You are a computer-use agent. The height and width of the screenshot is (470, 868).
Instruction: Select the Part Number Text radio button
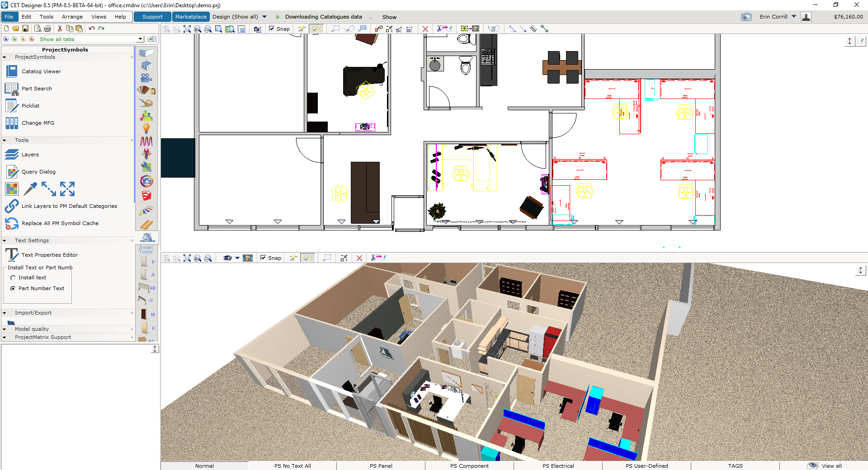(13, 288)
